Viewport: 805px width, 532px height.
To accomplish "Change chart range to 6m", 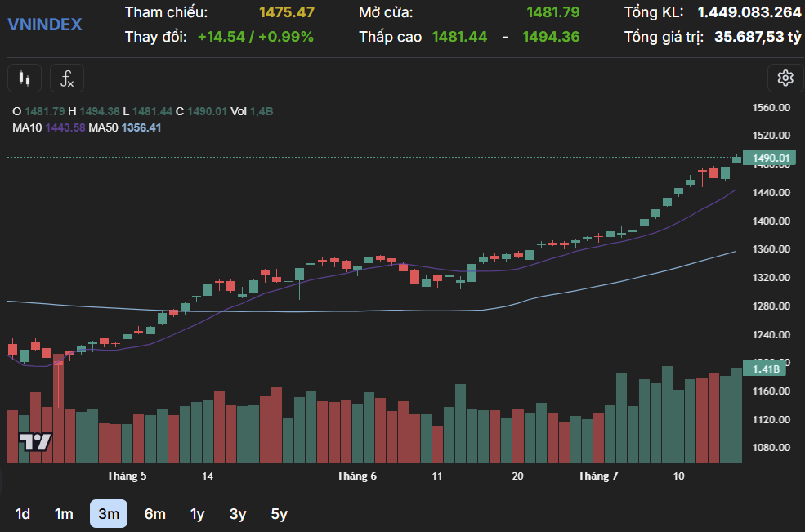I will tap(154, 514).
